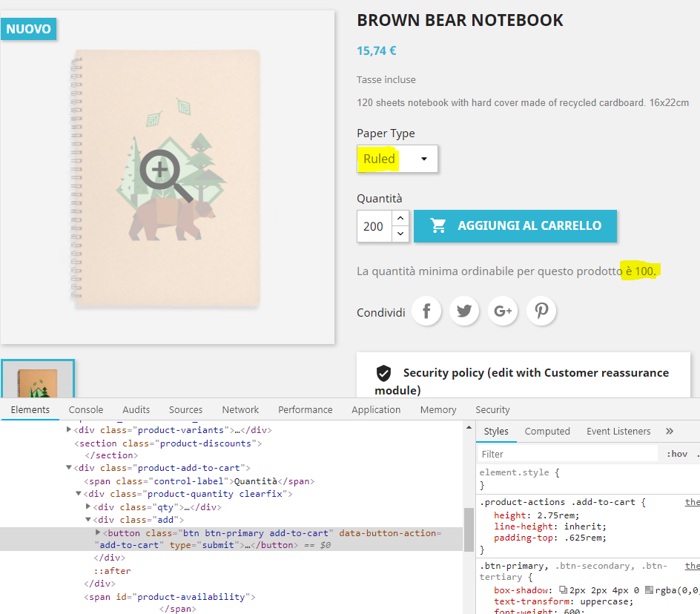The width and height of the screenshot is (700, 614).
Task: Collapse the product-quantity clearfix div node
Action: coord(79,493)
